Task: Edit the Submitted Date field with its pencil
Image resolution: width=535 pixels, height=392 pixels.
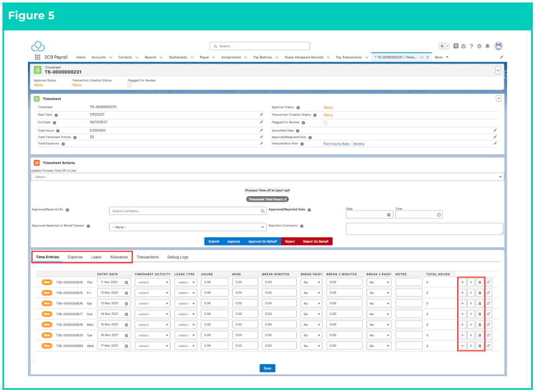Action: 495,130
